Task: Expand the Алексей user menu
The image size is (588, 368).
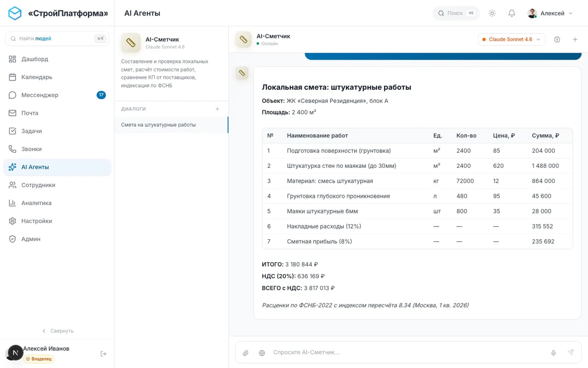Action: [550, 13]
